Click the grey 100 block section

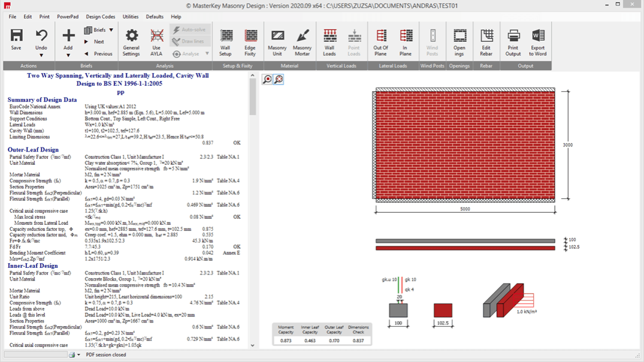point(398,310)
